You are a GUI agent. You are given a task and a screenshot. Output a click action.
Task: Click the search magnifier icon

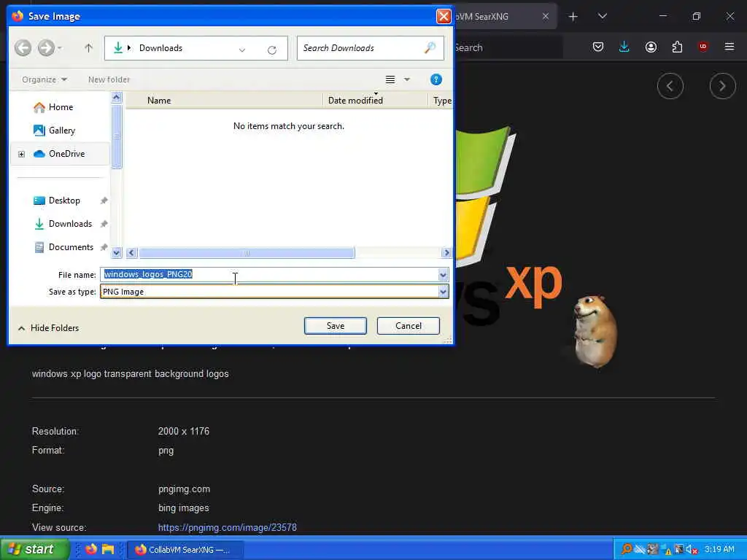click(430, 47)
